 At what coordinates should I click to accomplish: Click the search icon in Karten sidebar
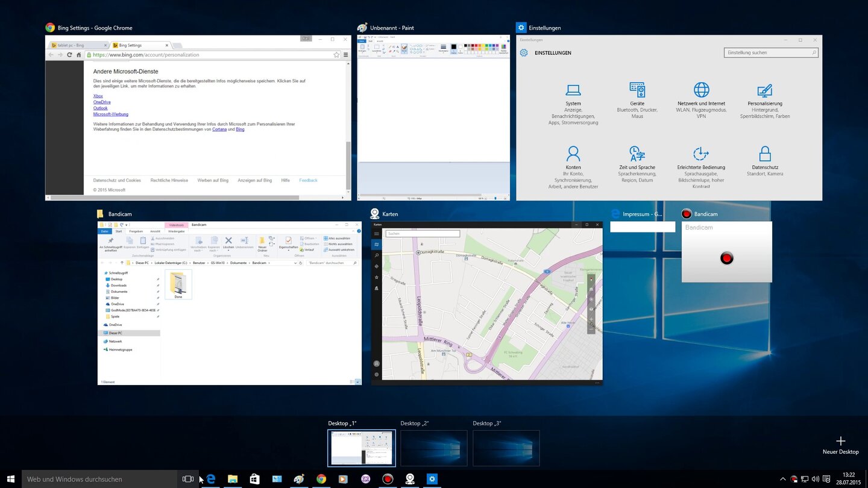pos(377,255)
